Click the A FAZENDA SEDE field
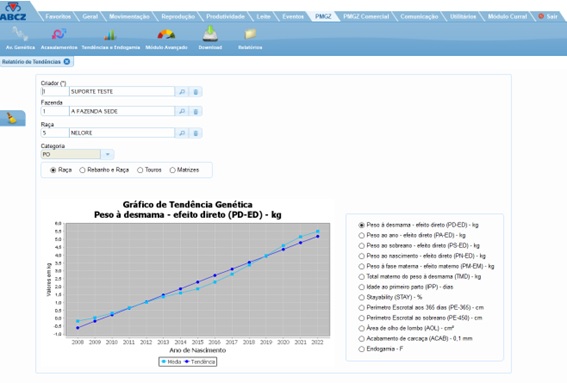The width and height of the screenshot is (567, 383). (x=122, y=111)
